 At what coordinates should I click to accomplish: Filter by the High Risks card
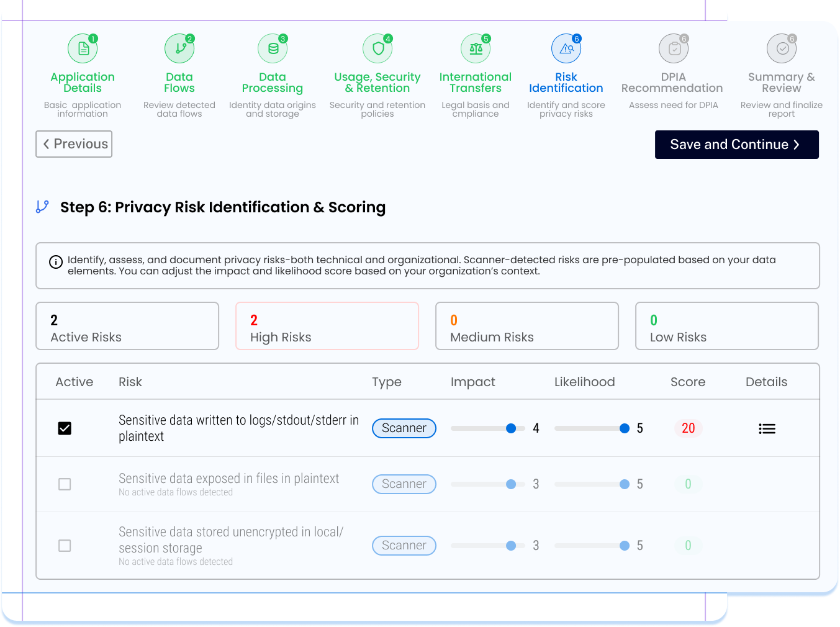[327, 326]
